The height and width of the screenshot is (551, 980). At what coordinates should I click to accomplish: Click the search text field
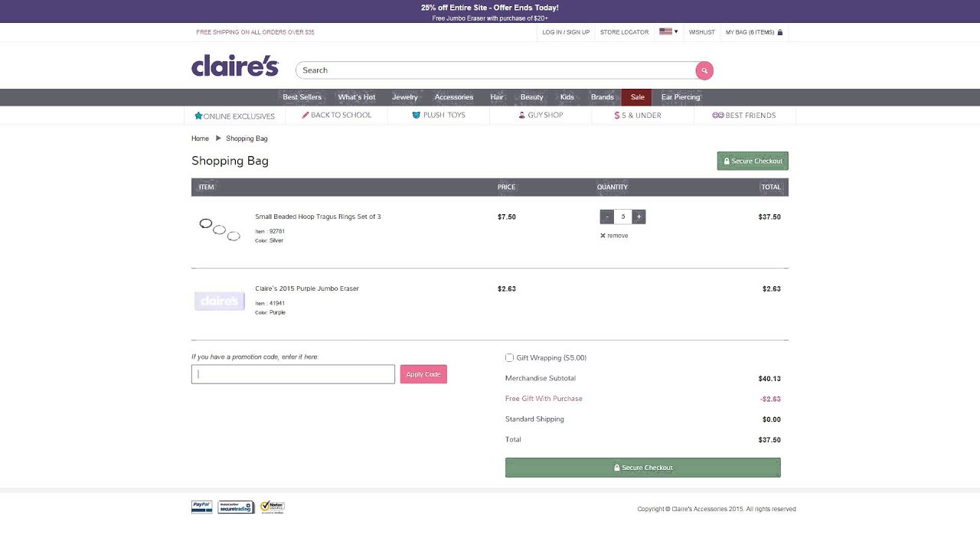(x=496, y=70)
